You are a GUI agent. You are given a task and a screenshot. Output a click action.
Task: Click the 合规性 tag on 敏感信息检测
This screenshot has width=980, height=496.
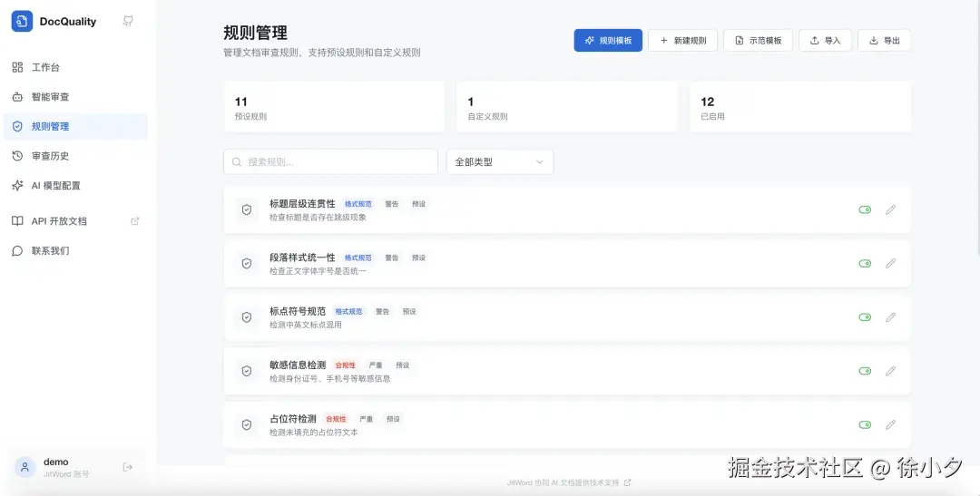click(x=346, y=365)
